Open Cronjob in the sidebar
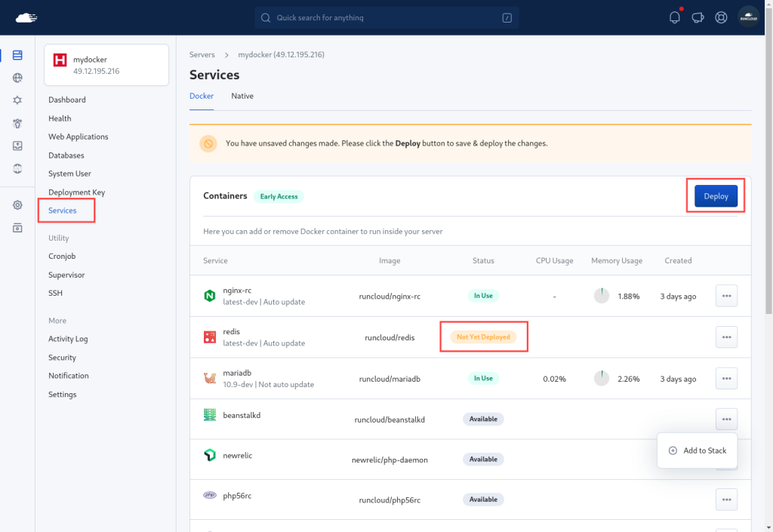Image resolution: width=773 pixels, height=532 pixels. [62, 257]
